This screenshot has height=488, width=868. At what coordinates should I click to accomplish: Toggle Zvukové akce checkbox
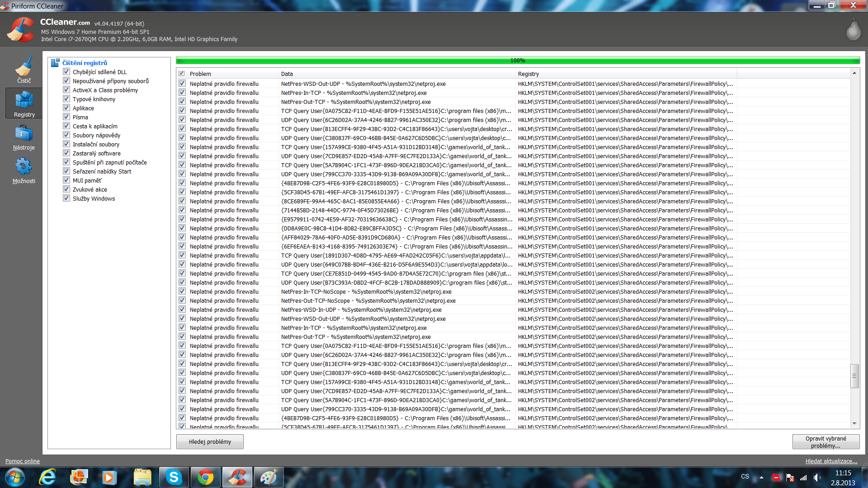(66, 189)
